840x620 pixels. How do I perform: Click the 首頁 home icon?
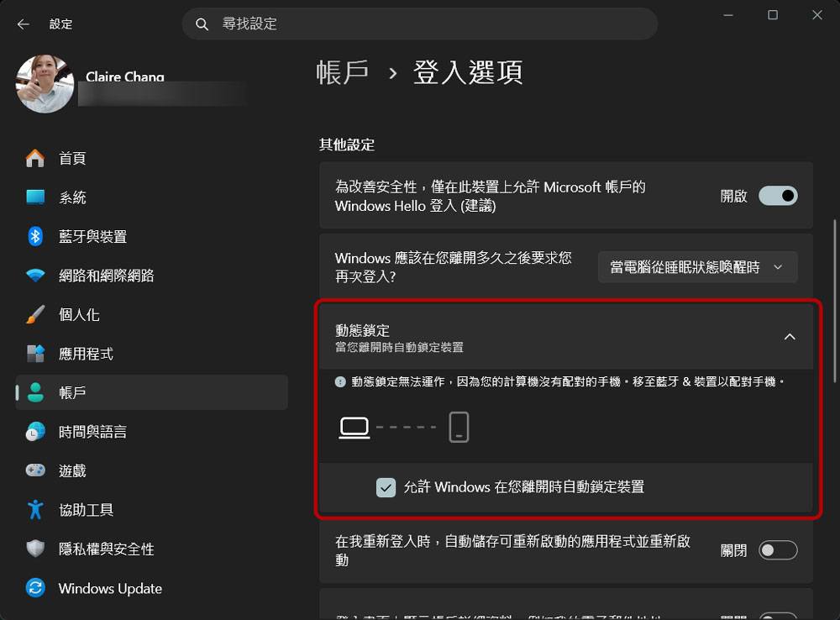[35, 158]
